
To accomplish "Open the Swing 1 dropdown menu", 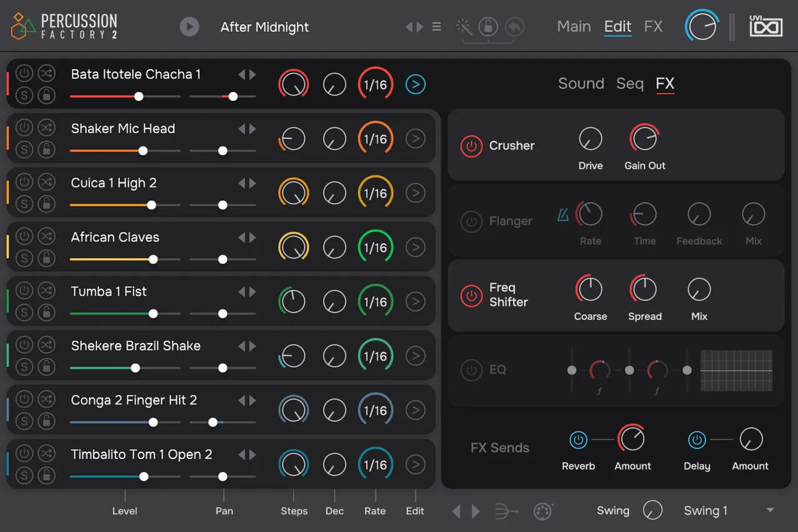I will pyautogui.click(x=770, y=511).
